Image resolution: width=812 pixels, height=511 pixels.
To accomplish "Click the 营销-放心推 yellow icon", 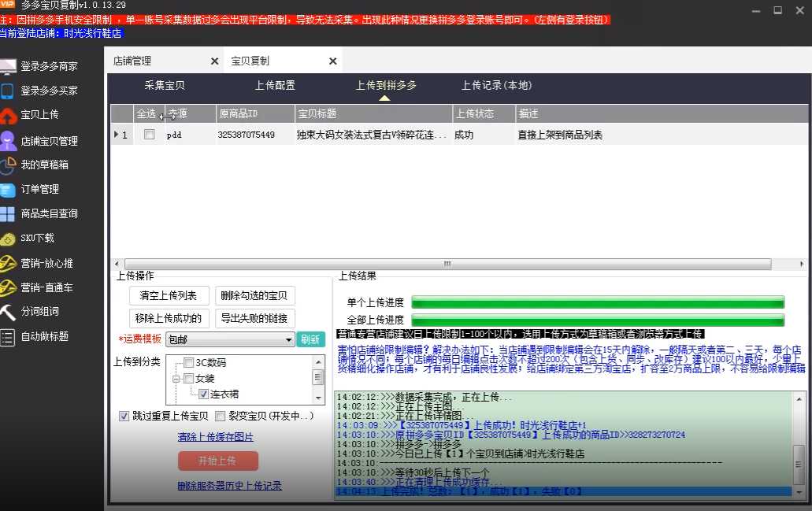I will tap(8, 264).
